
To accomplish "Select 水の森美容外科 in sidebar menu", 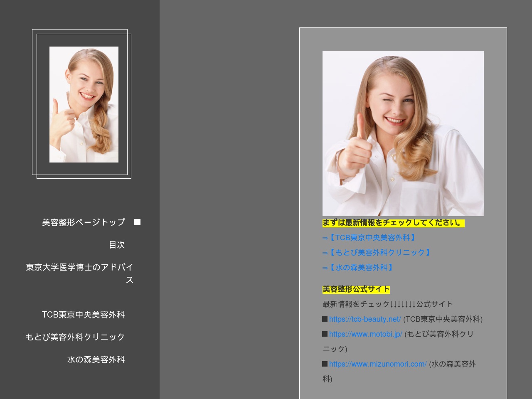I will tap(96, 360).
